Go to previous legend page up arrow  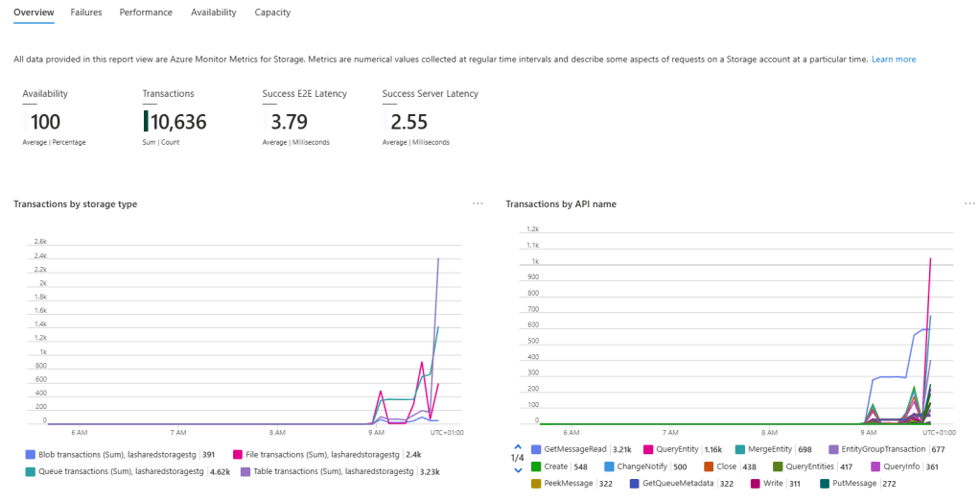(518, 447)
